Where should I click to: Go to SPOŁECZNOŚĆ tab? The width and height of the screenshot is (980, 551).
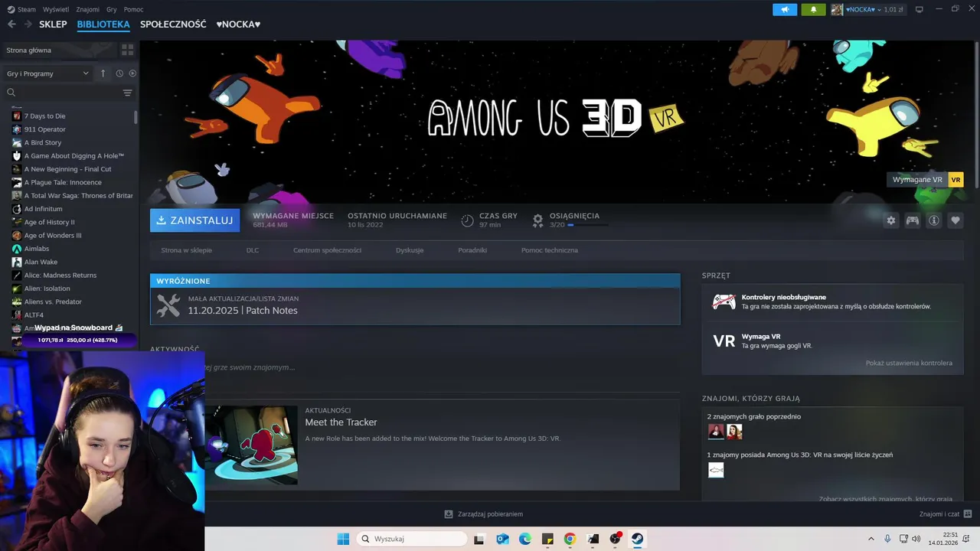173,24
